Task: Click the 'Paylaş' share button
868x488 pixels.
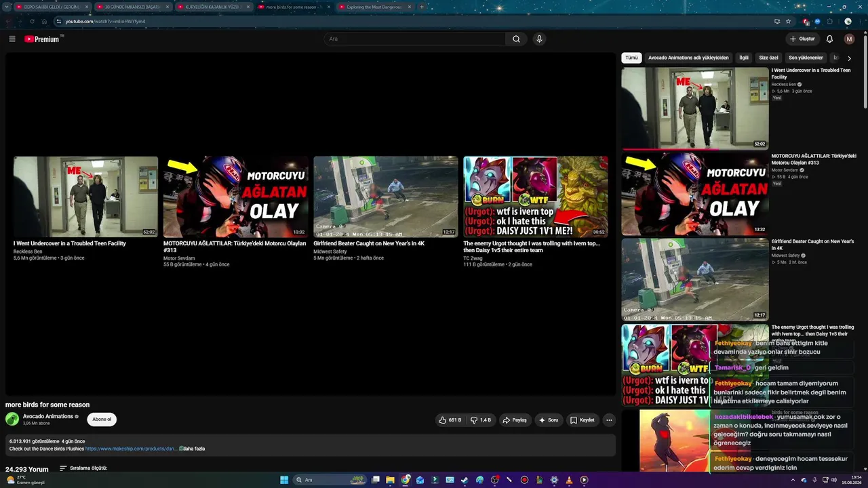Action: pyautogui.click(x=514, y=420)
